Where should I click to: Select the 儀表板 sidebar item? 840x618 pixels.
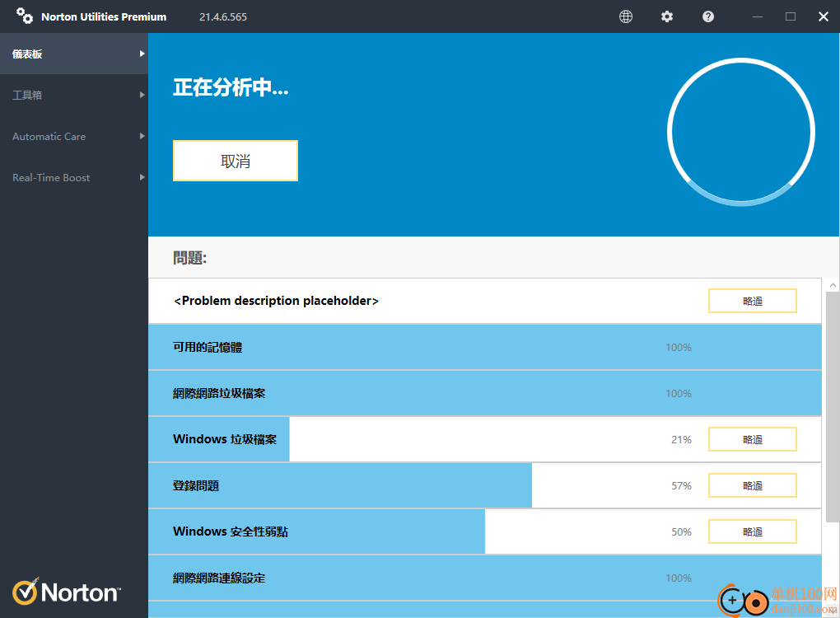(x=74, y=54)
